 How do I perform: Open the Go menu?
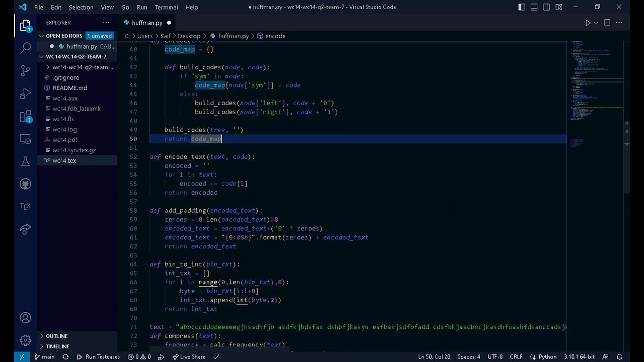tap(125, 7)
